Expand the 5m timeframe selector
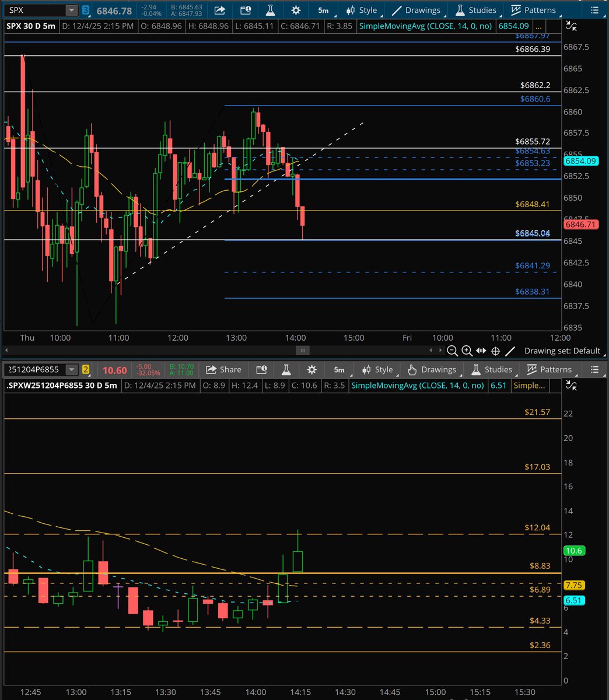The image size is (609, 700). coord(323,10)
